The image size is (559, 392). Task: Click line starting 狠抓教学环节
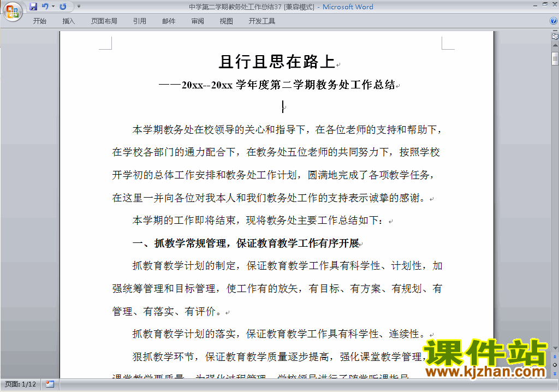(x=280, y=357)
